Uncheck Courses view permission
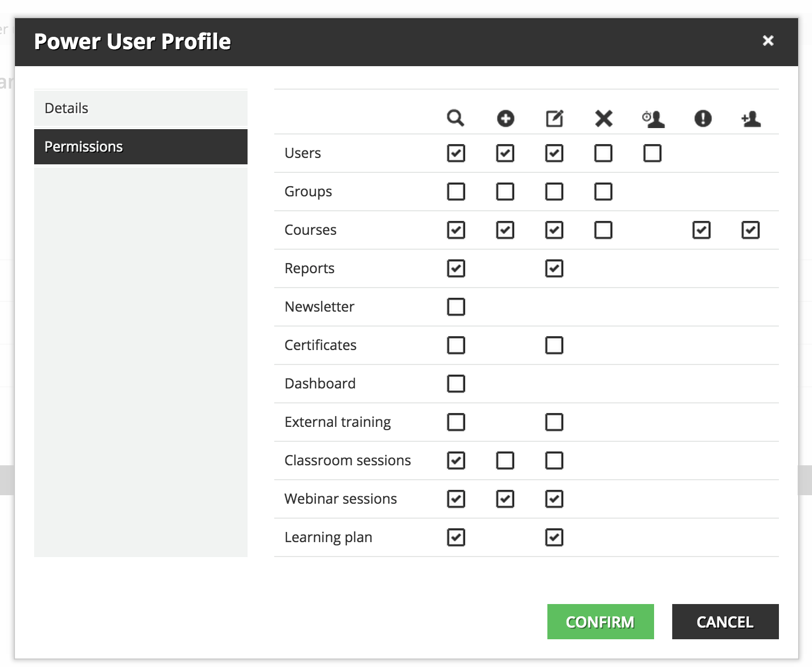Viewport: 812px width, 667px height. point(456,230)
